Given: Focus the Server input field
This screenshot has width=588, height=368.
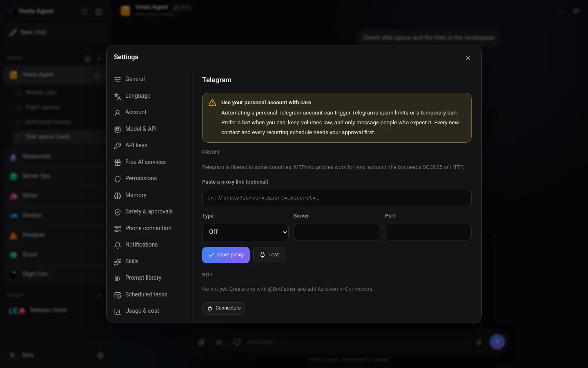Looking at the screenshot, I should [337, 232].
